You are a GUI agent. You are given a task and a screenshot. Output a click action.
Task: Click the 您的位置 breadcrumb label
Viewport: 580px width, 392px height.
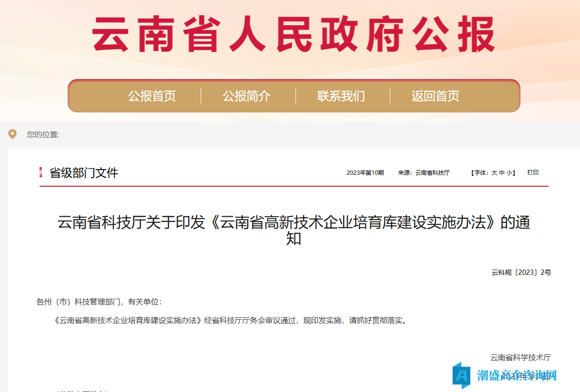[43, 135]
